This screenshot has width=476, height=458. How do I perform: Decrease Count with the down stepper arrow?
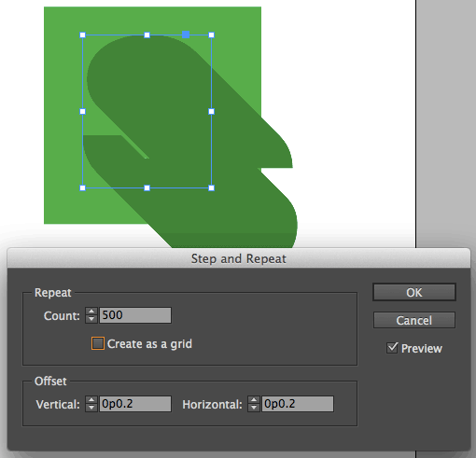point(91,319)
